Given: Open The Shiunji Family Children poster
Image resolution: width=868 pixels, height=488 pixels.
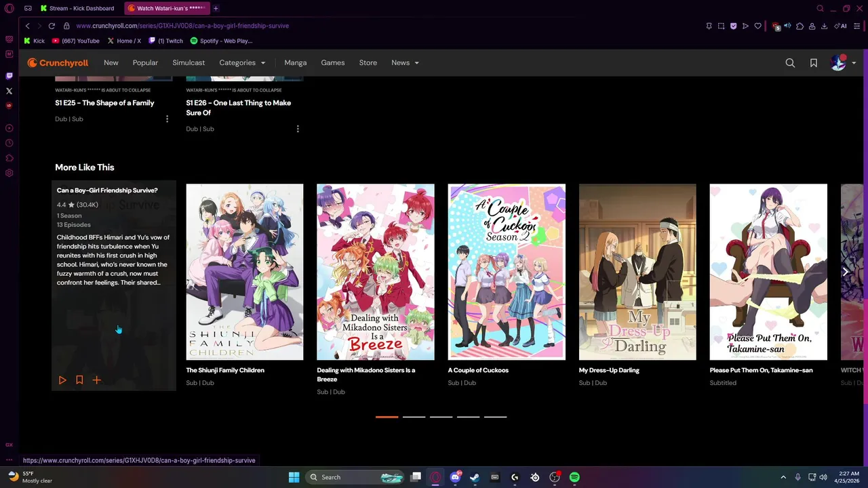Looking at the screenshot, I should 245,272.
